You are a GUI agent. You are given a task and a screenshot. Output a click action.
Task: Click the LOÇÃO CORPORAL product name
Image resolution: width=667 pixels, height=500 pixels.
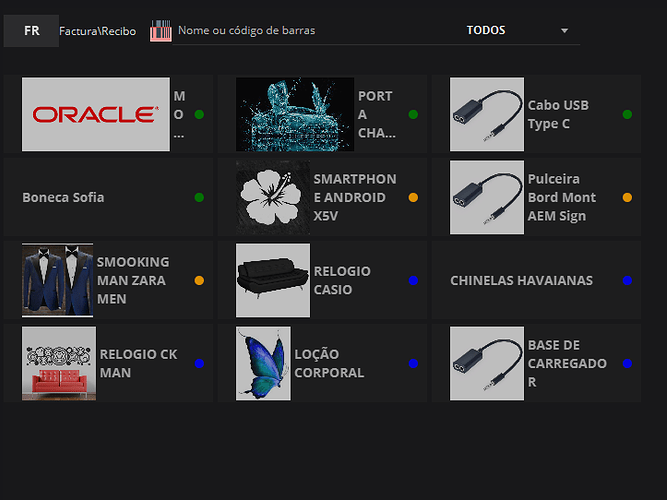coord(329,363)
